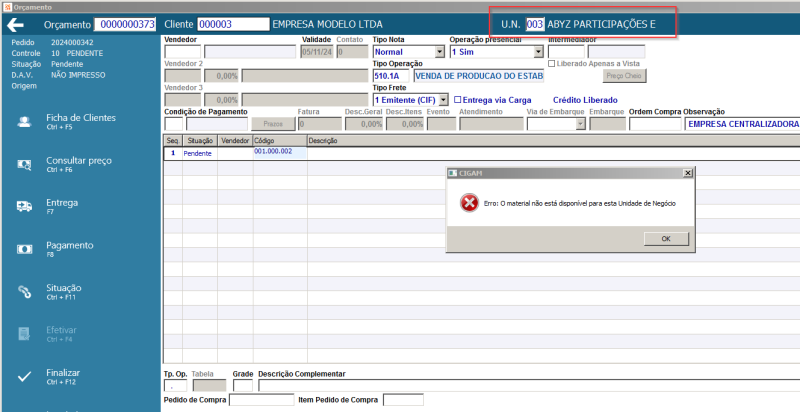Click the Situação chain icon
Viewport: 800px width, 412px height.
[x=24, y=292]
